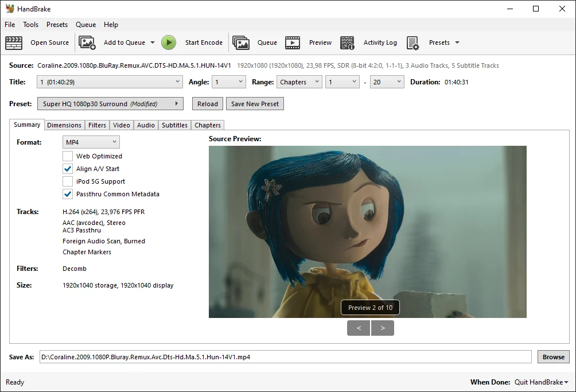
Task: Click the Activity Log label
Action: (x=380, y=42)
